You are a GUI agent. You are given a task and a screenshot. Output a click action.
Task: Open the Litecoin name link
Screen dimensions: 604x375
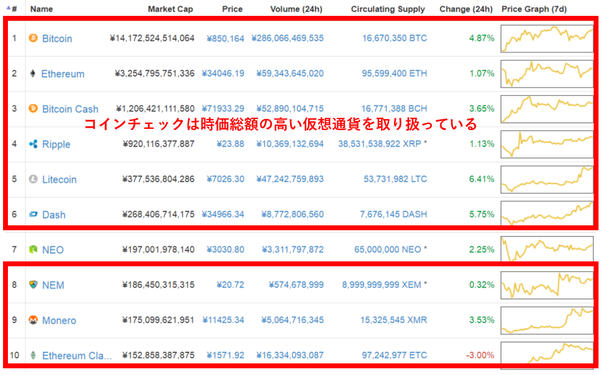tap(59, 179)
